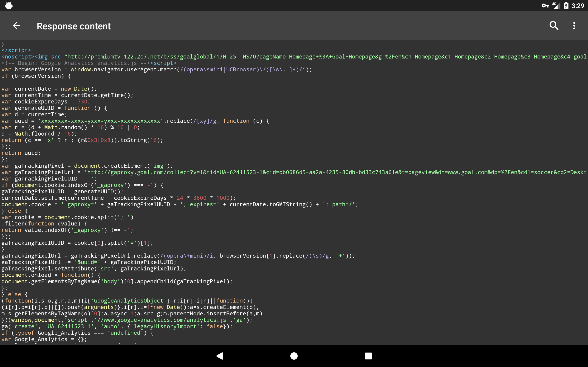This screenshot has height=367, width=588.
Task: Open the three-dot overflow menu
Action: [574, 26]
